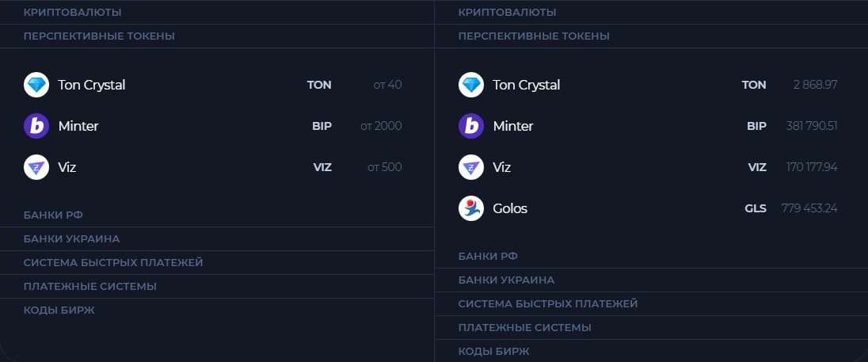Choose Ton Crystal name in left panel
The height and width of the screenshot is (362, 868).
click(x=92, y=85)
